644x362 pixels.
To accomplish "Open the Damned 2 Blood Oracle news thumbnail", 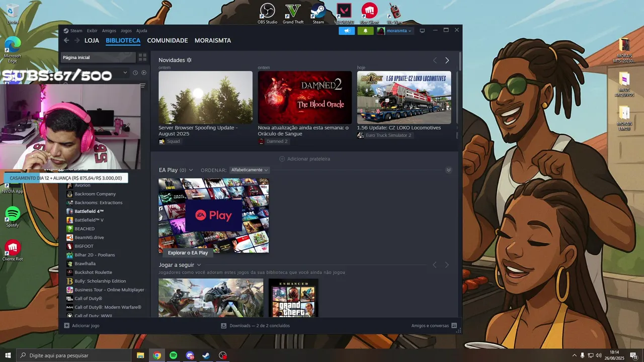I will [x=305, y=98].
